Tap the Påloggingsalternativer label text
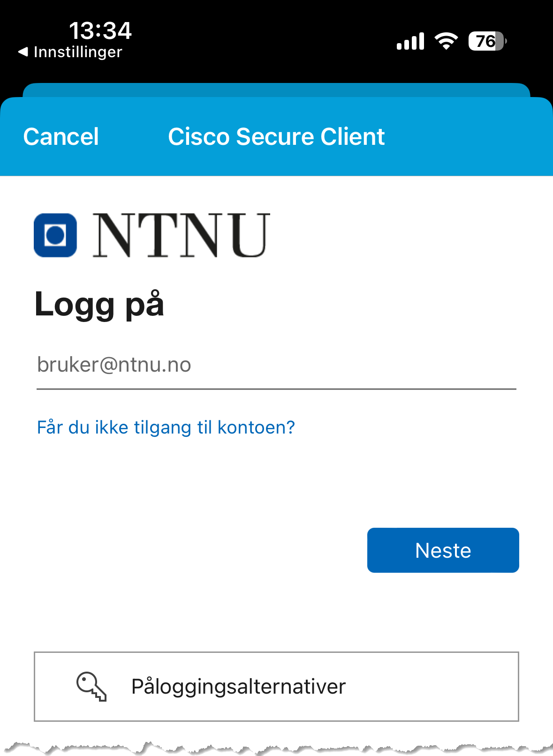The image size is (553, 756). coord(238,687)
